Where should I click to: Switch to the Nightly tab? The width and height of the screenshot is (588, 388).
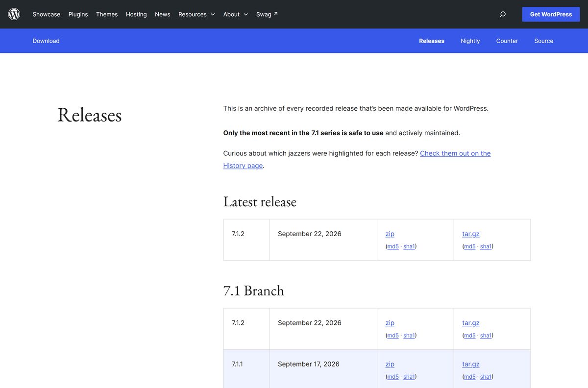(x=470, y=41)
